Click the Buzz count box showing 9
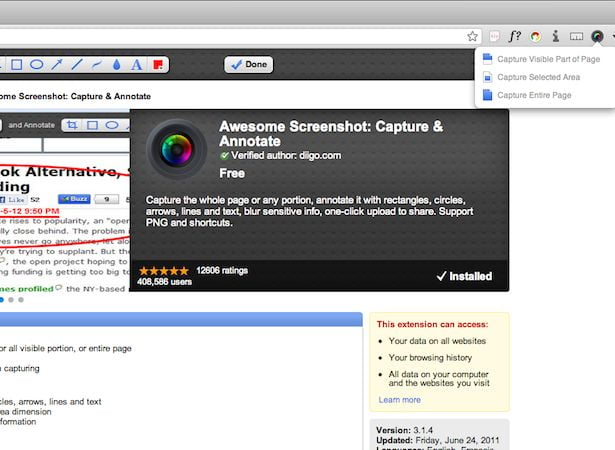 tap(107, 199)
